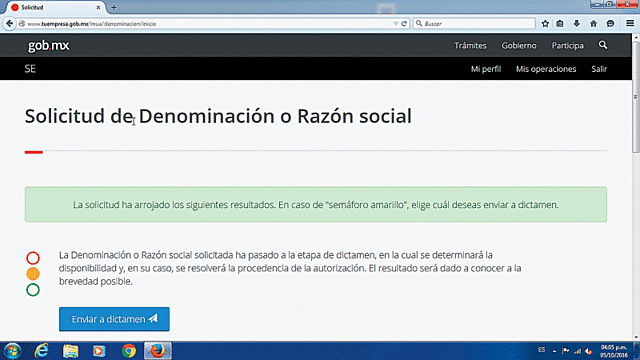
Task: Open the Windows Start menu
Action: pos(12,351)
